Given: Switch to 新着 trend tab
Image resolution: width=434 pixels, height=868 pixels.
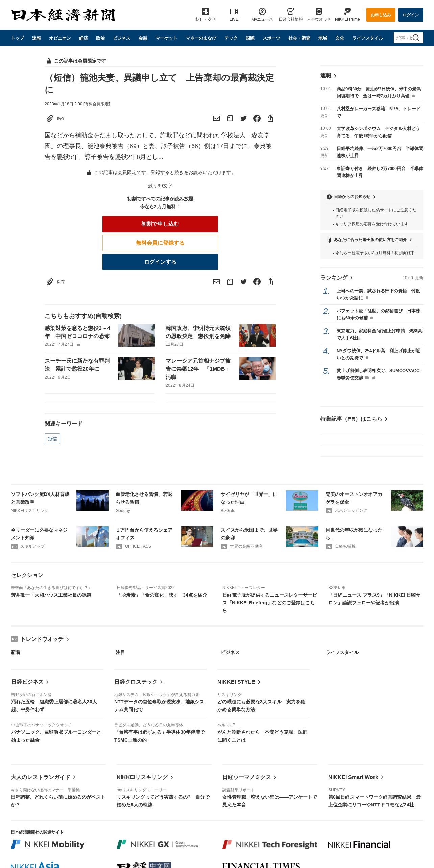Looking at the screenshot, I should point(16,652).
